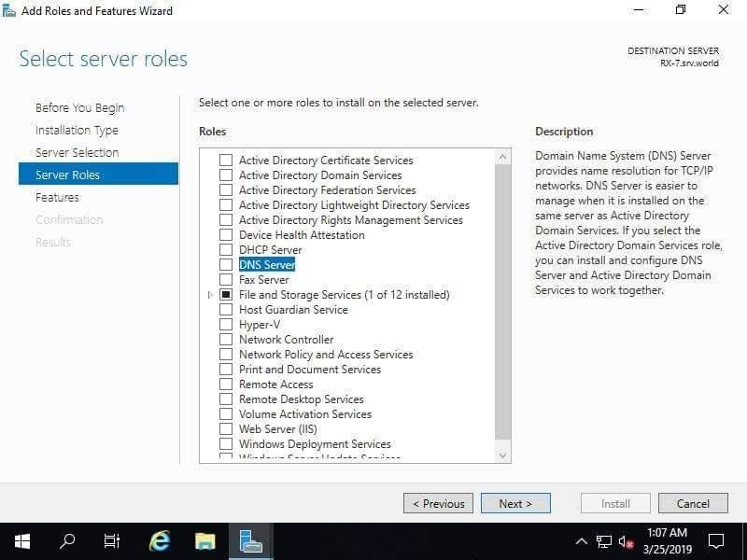
Task: Open the taskbar clock and date
Action: pos(667,541)
